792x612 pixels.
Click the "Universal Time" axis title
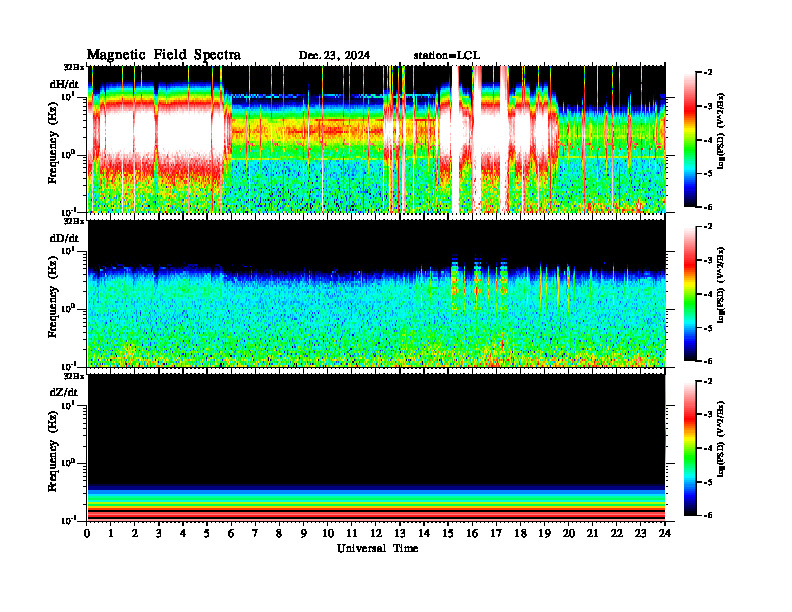(377, 548)
